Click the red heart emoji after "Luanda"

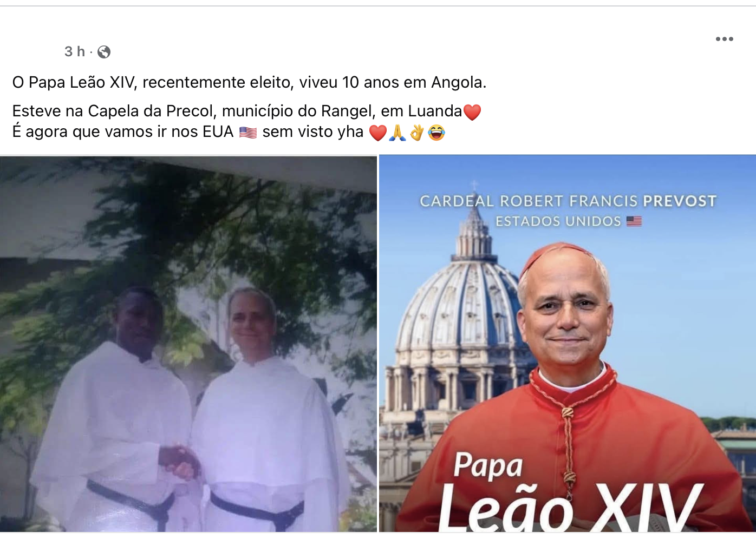click(x=472, y=112)
